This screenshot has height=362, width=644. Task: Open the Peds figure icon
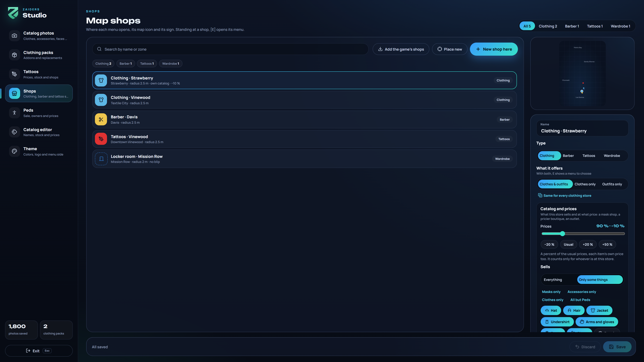click(14, 113)
